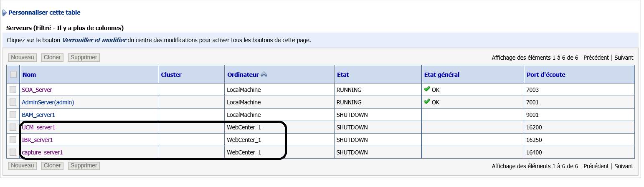
Task: Click the top Cloner button
Action: [x=52, y=57]
